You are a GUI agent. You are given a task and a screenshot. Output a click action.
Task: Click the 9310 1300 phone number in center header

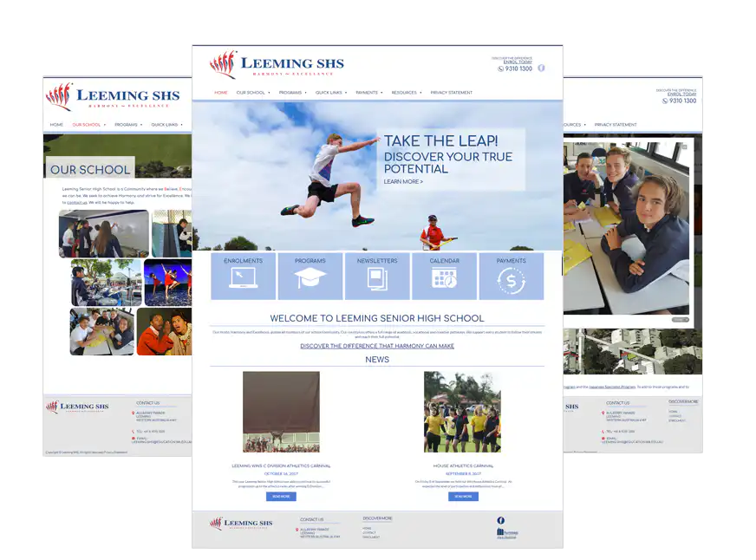[518, 68]
